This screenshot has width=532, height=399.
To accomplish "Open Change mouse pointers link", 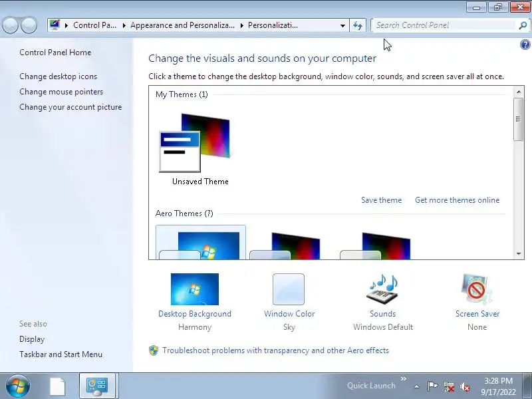I will click(x=61, y=92).
